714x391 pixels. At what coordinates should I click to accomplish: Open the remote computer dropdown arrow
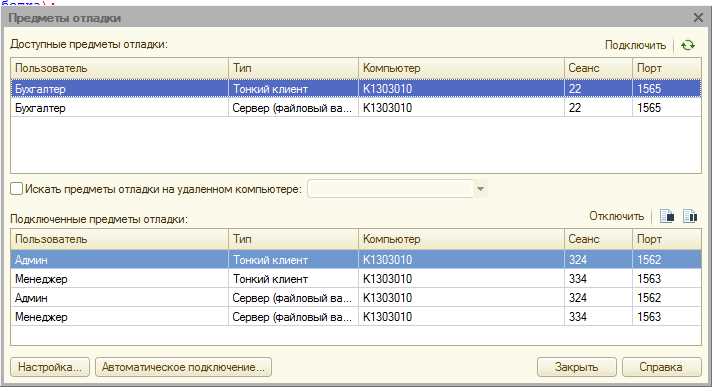coord(480,188)
